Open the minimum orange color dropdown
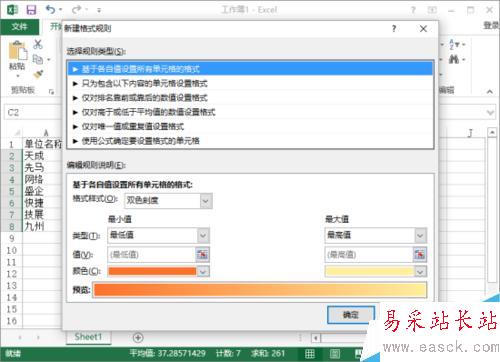This screenshot has height=362, width=500. 203,272
